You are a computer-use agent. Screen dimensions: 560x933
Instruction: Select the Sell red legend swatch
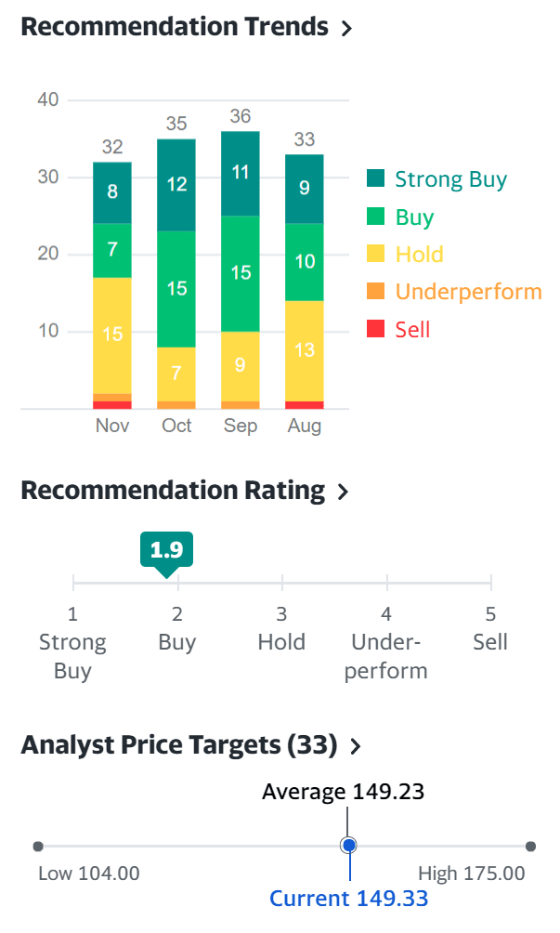coord(375,329)
